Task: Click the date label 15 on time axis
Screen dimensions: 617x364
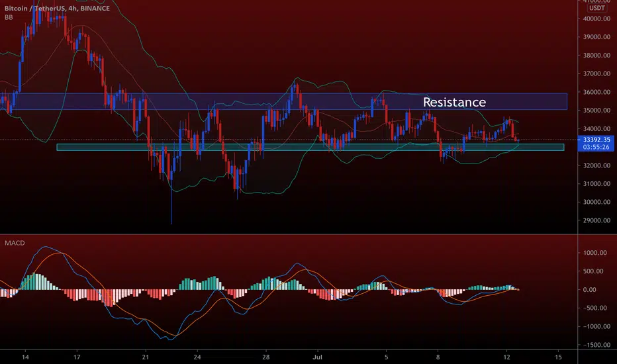Action: pyautogui.click(x=558, y=357)
